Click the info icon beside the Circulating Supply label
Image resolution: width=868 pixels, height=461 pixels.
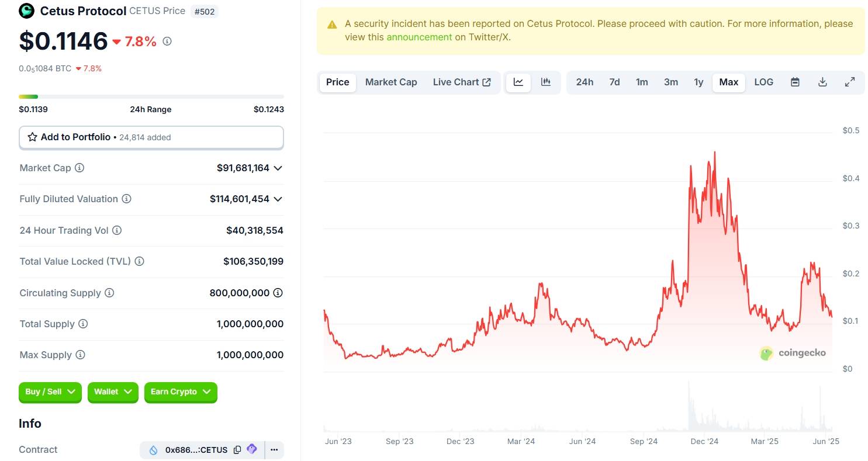pos(109,293)
